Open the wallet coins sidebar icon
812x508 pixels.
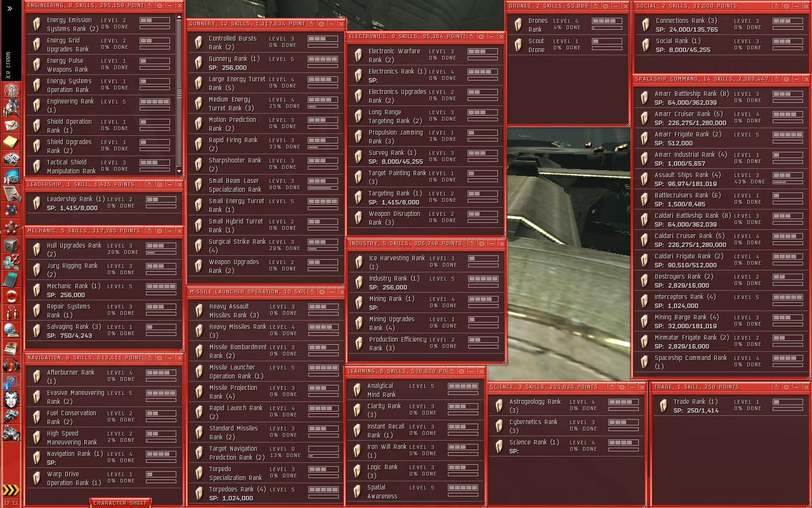coord(11,262)
